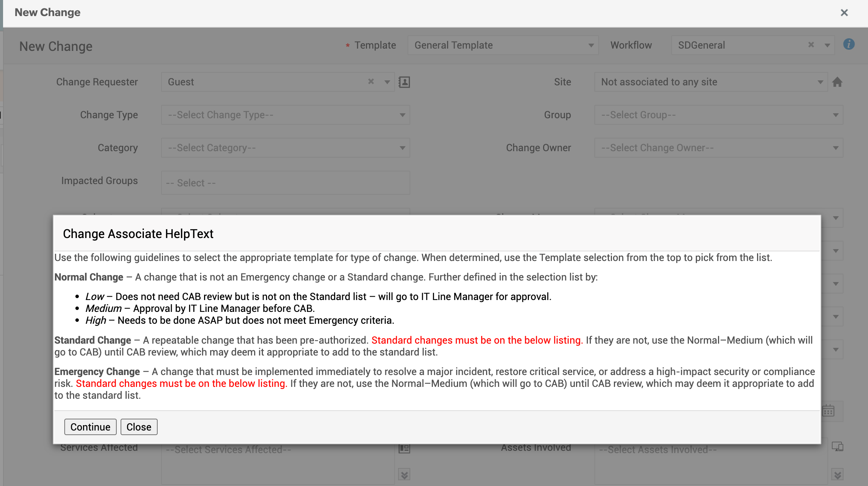Expand the Category dropdown

286,148
